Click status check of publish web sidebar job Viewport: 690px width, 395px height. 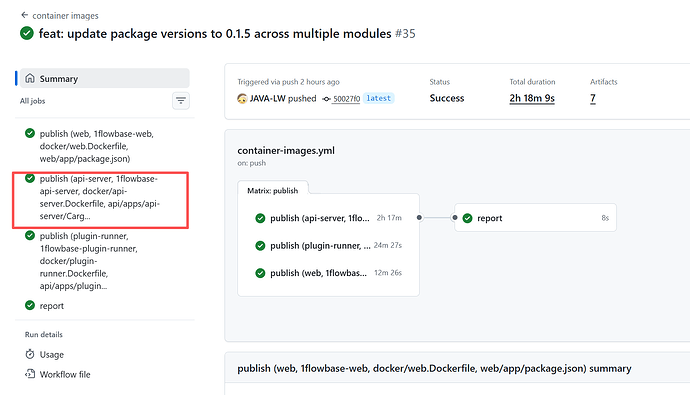click(30, 133)
